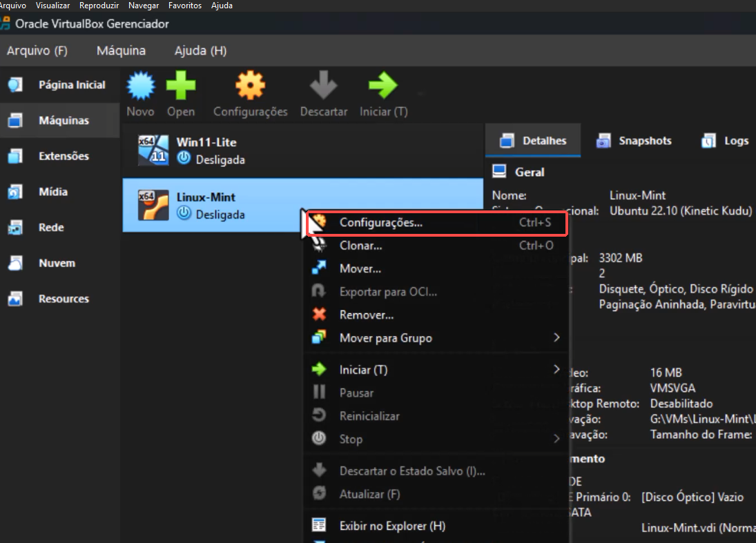Expand the Stop submenu
The width and height of the screenshot is (756, 543).
[437, 440]
